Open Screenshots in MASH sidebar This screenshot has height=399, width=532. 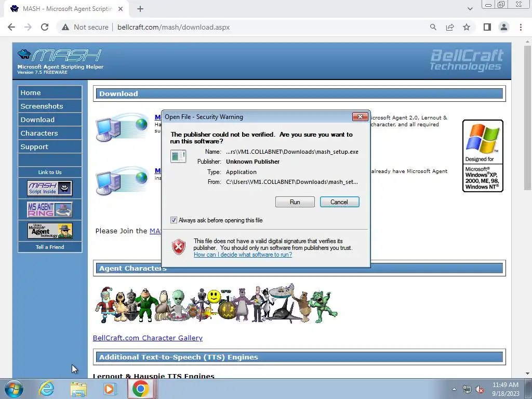pos(50,106)
